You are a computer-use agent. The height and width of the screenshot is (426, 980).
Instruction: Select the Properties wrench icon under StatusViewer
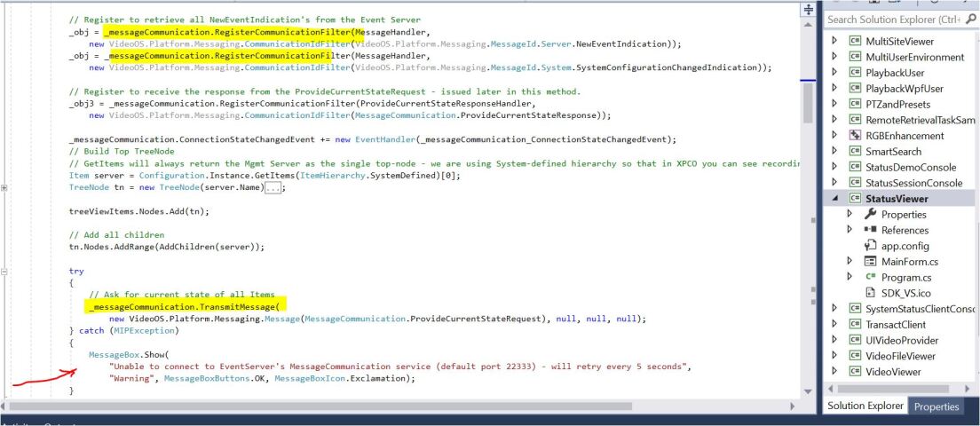click(870, 214)
